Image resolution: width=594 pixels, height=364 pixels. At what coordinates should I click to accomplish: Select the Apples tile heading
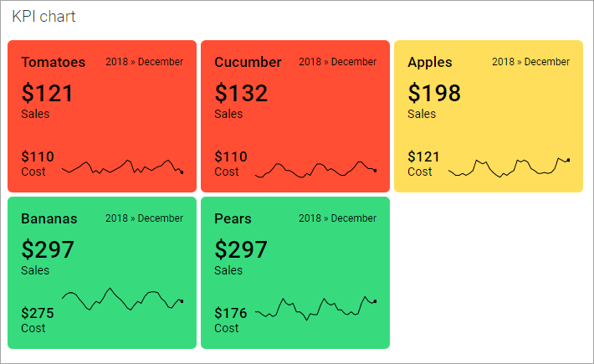tap(430, 62)
